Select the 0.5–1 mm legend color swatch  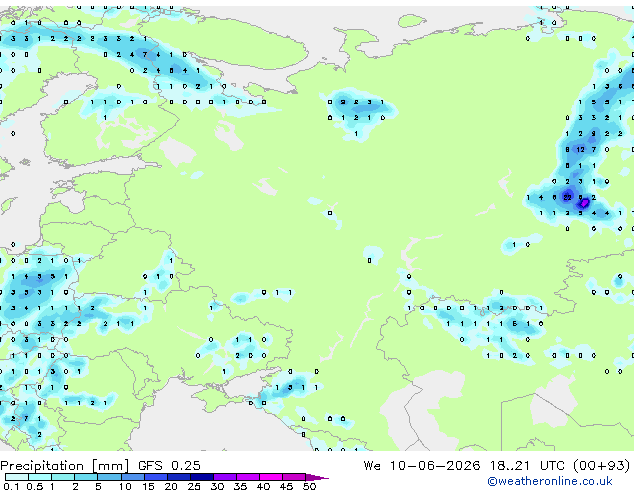point(40,477)
